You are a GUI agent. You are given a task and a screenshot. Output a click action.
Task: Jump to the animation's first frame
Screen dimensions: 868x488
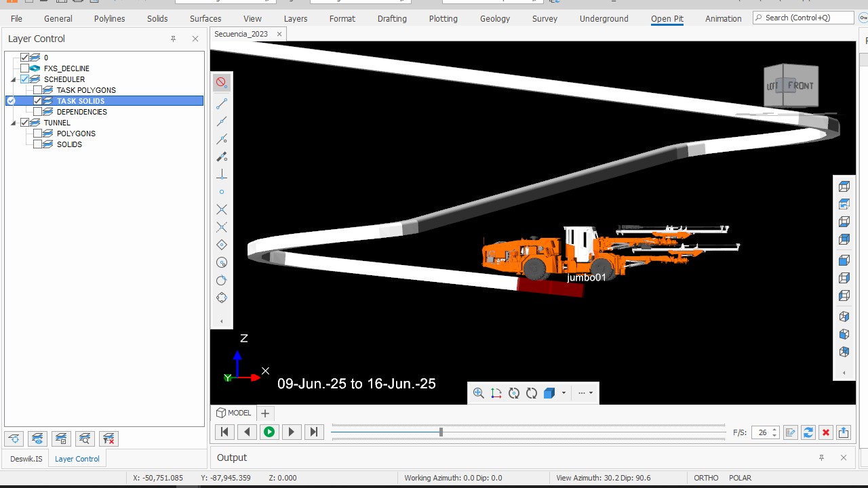(224, 432)
